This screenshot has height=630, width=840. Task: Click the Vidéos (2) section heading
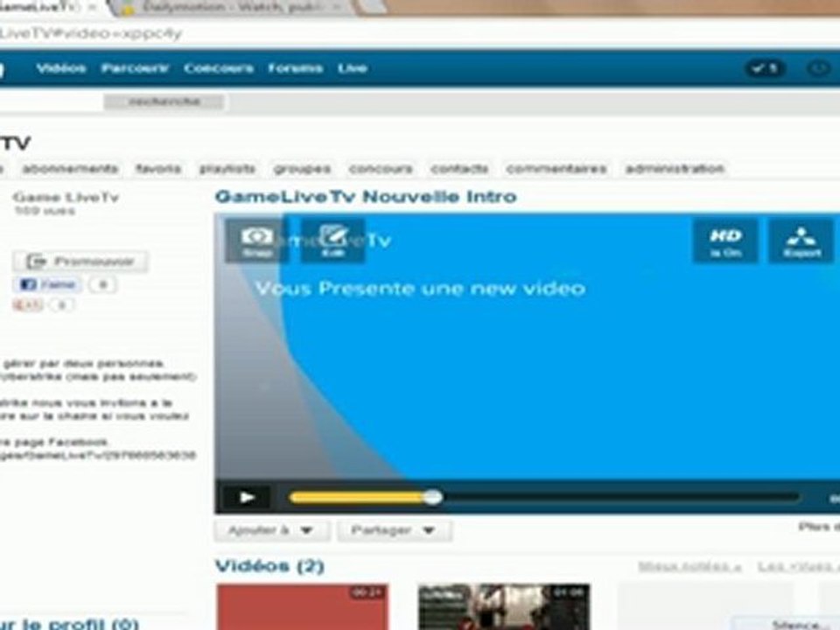(269, 566)
